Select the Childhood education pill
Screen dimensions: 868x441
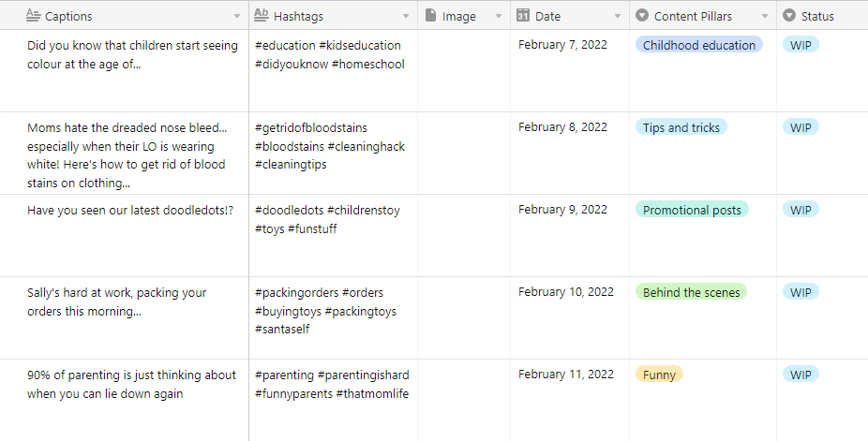pyautogui.click(x=699, y=45)
